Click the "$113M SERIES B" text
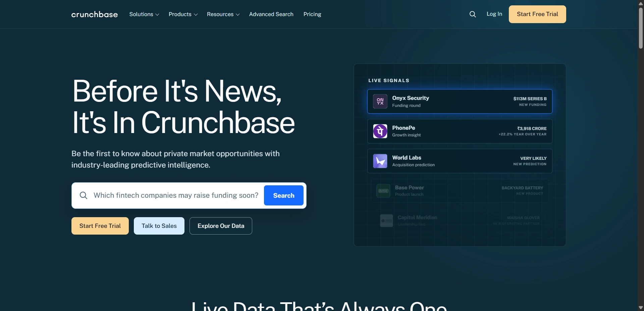Image resolution: width=644 pixels, height=311 pixels. pos(530,99)
